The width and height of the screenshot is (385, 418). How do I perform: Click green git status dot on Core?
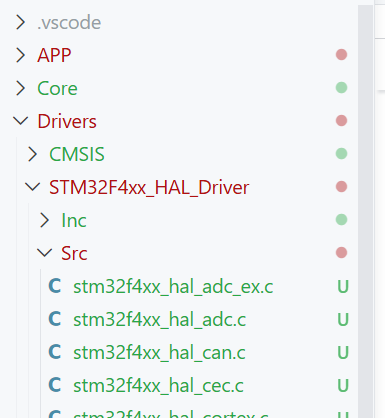click(341, 88)
